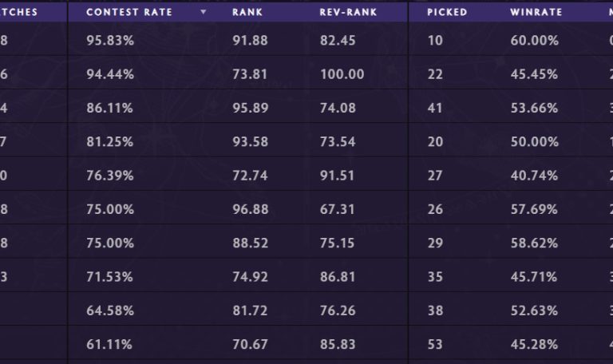Sort by the Rank column header
Screen dimensions: 613x364
pos(247,12)
